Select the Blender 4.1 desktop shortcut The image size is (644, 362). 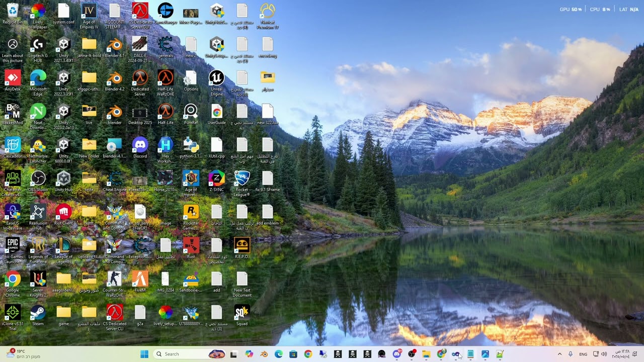(115, 48)
